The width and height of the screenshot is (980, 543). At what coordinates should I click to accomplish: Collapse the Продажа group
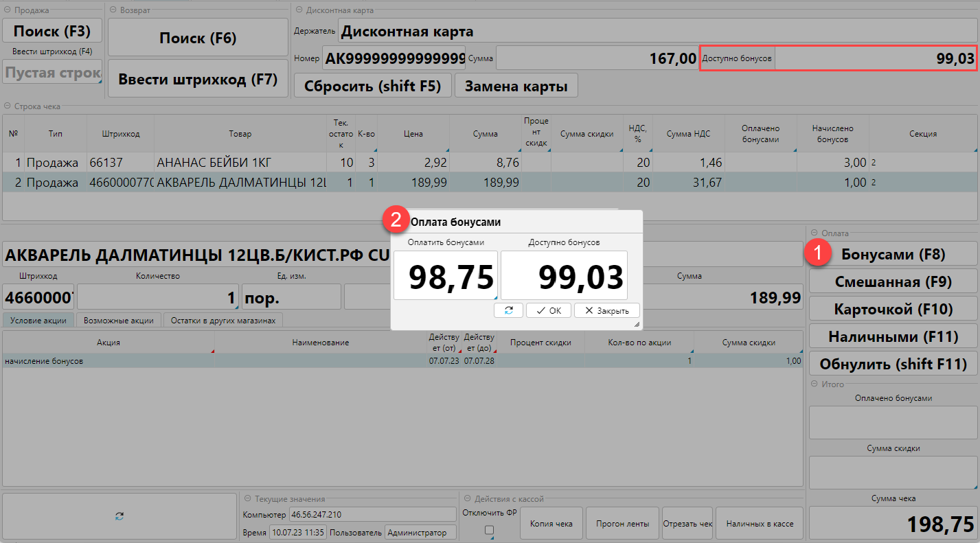pos(8,10)
